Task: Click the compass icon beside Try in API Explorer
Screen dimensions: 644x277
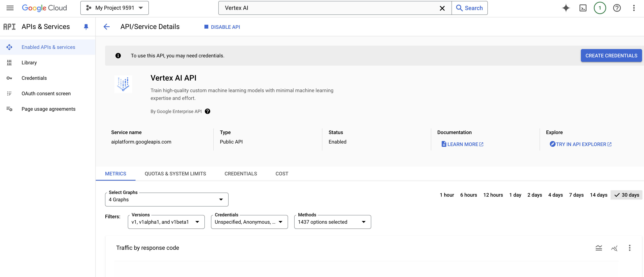Action: [x=552, y=144]
